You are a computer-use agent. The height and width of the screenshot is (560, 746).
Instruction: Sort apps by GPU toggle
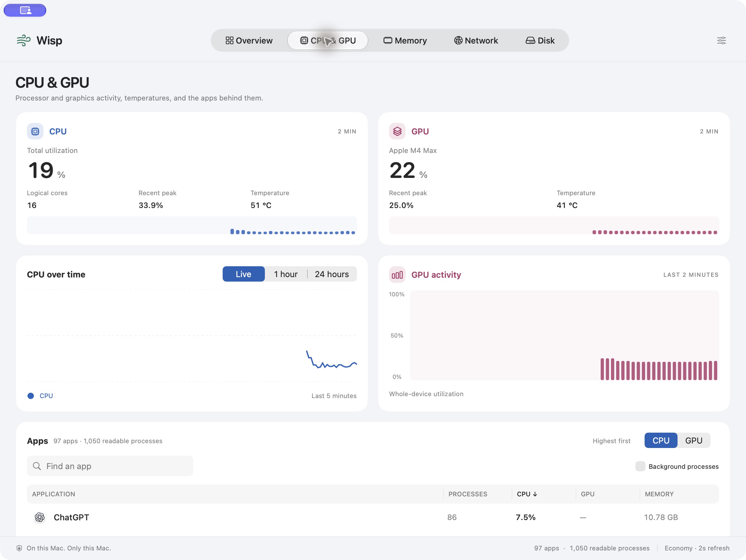pyautogui.click(x=694, y=440)
